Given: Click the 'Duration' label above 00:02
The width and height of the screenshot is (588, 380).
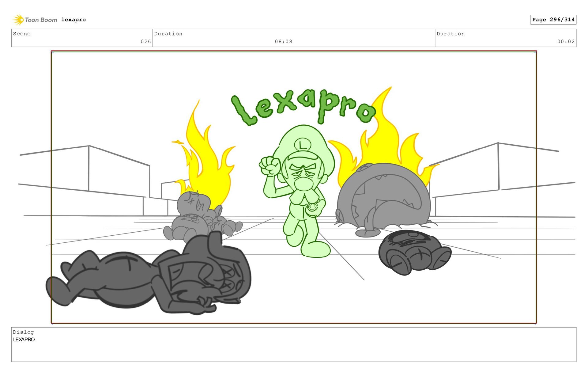Looking at the screenshot, I should tap(450, 34).
